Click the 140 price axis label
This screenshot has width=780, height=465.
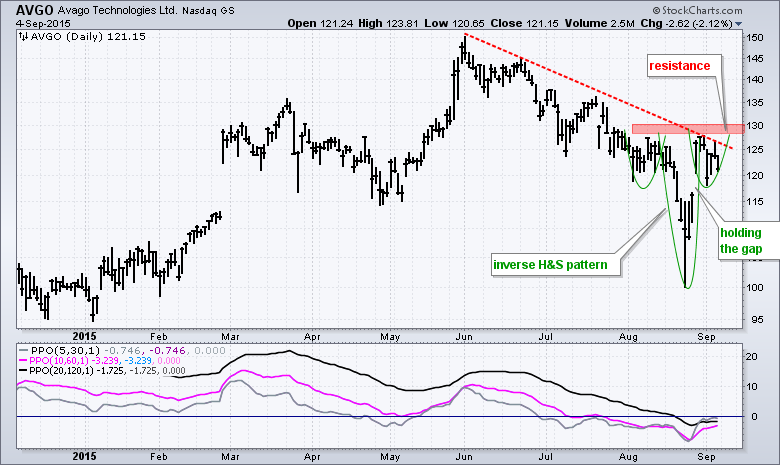pos(755,80)
